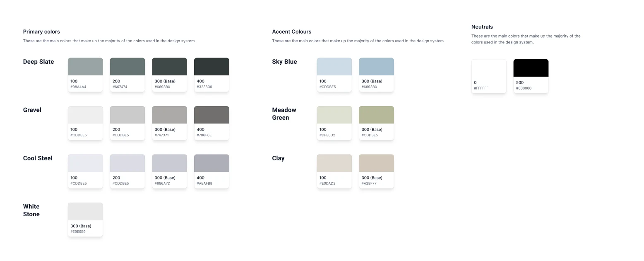Click the "200" label in the Cool Steel row
Viewport: 644px width, 261px height.
(116, 178)
